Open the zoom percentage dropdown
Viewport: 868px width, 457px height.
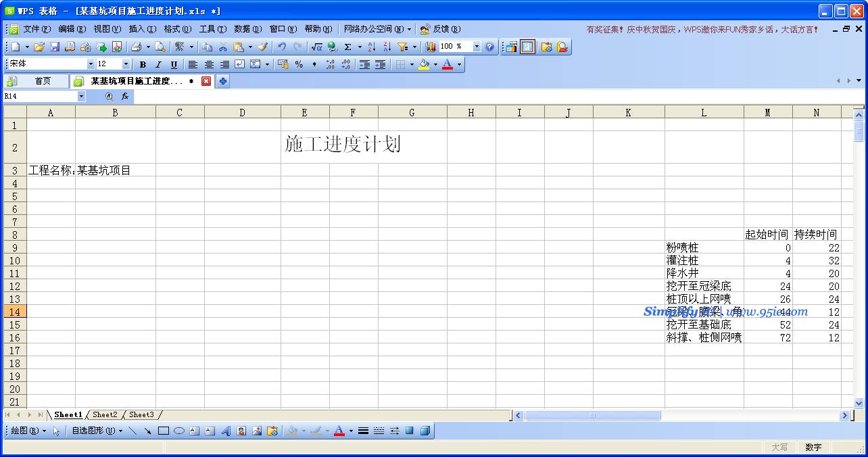pyautogui.click(x=476, y=47)
